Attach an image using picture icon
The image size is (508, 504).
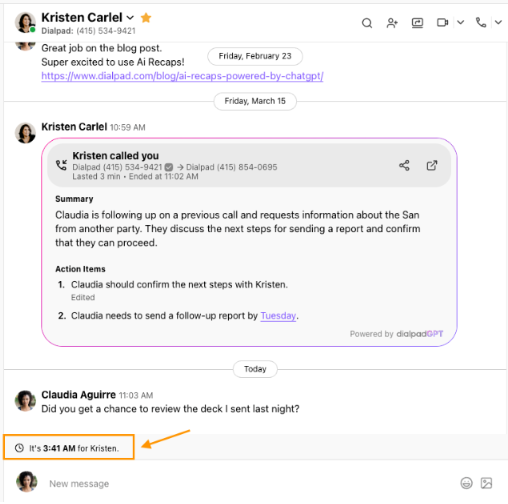pyautogui.click(x=486, y=483)
